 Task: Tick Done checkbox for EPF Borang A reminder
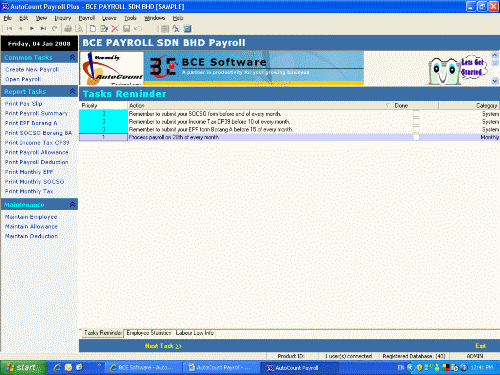[416, 129]
